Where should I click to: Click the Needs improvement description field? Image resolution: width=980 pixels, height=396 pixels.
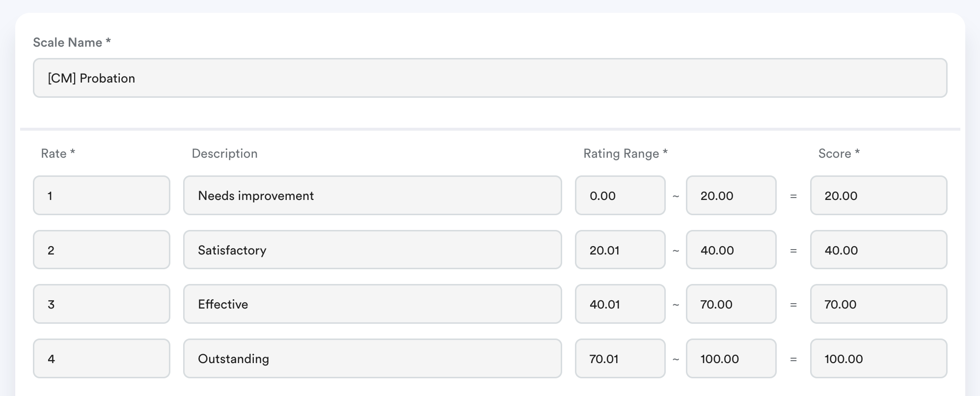[372, 196]
